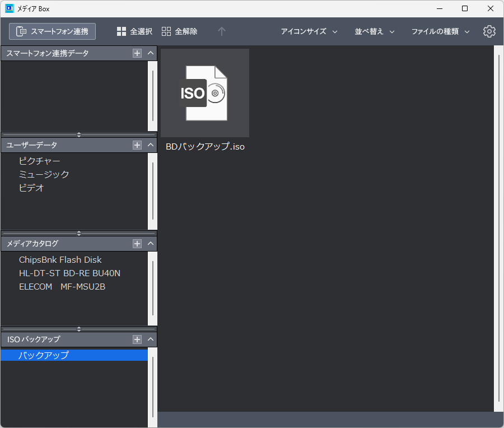
Task: Add a backup via ISO バックアップ plus icon
Action: (x=137, y=339)
